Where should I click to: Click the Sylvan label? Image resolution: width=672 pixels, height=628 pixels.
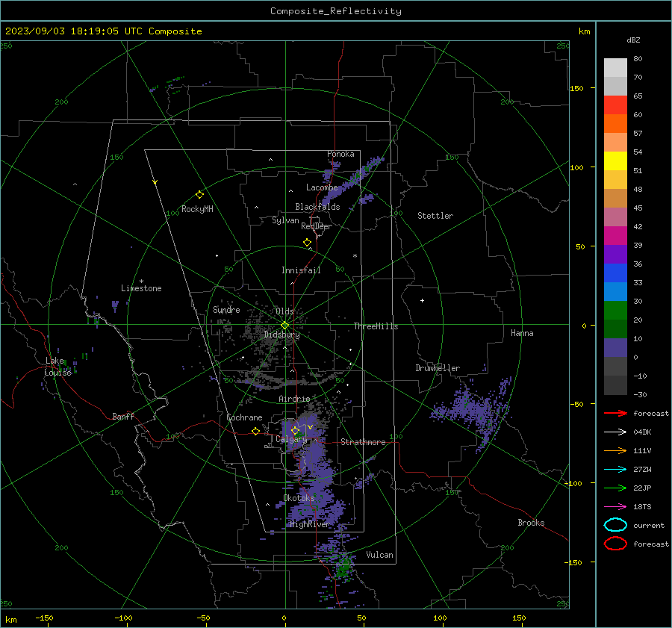tap(285, 220)
